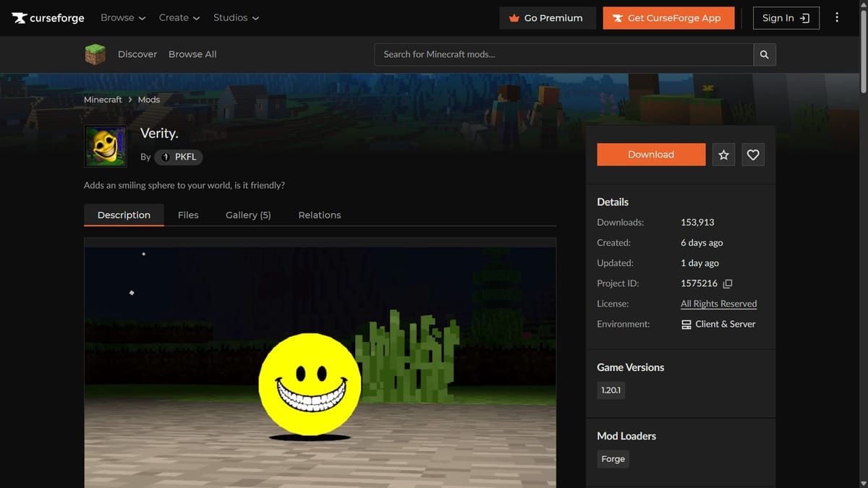Click Get CurseForge App button
Screen dimensions: 868x488
click(668, 18)
